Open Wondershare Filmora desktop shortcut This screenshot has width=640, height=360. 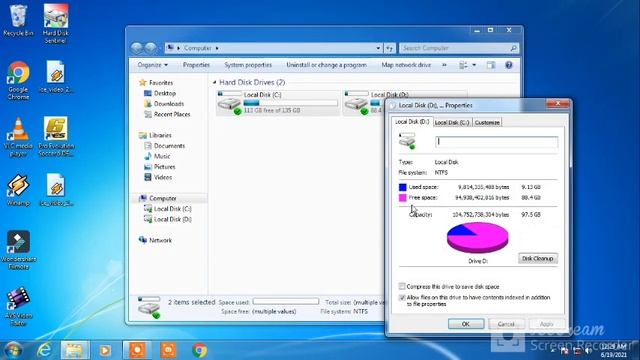pos(18,250)
